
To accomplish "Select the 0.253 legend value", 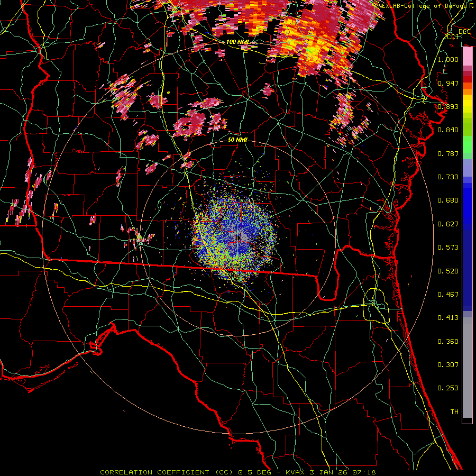I will pyautogui.click(x=448, y=388).
